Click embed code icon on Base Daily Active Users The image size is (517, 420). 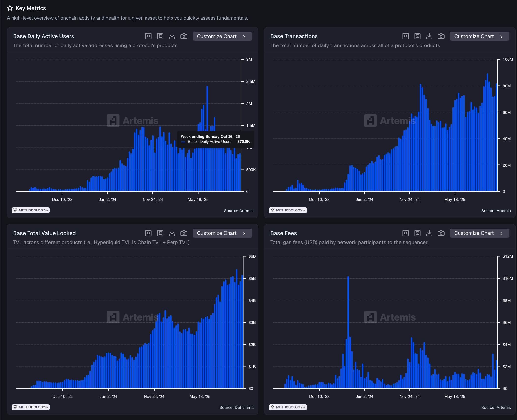[x=148, y=36]
